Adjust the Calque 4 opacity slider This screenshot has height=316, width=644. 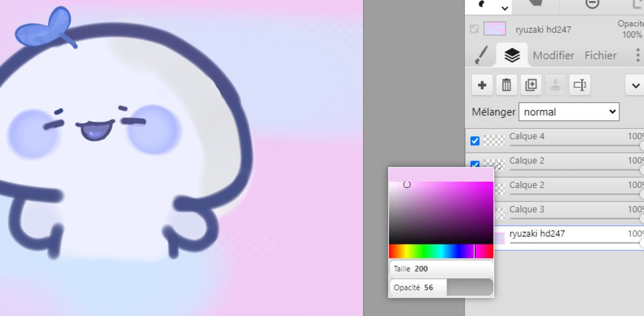577,145
